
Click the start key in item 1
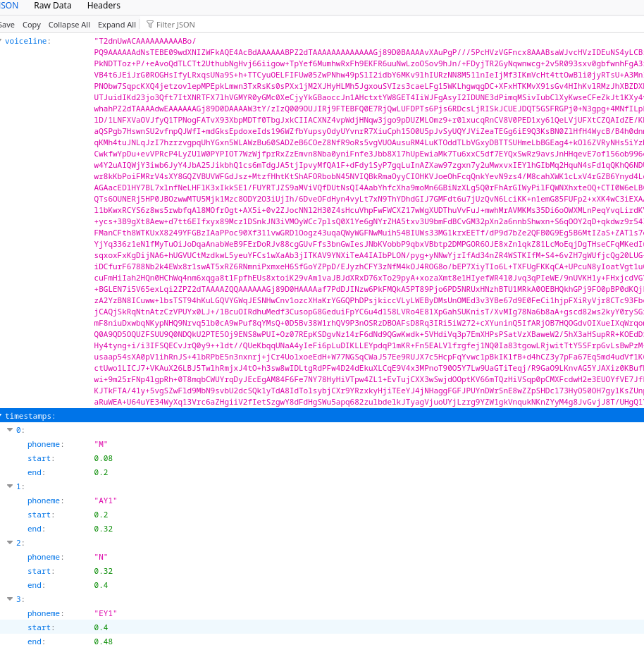39,515
